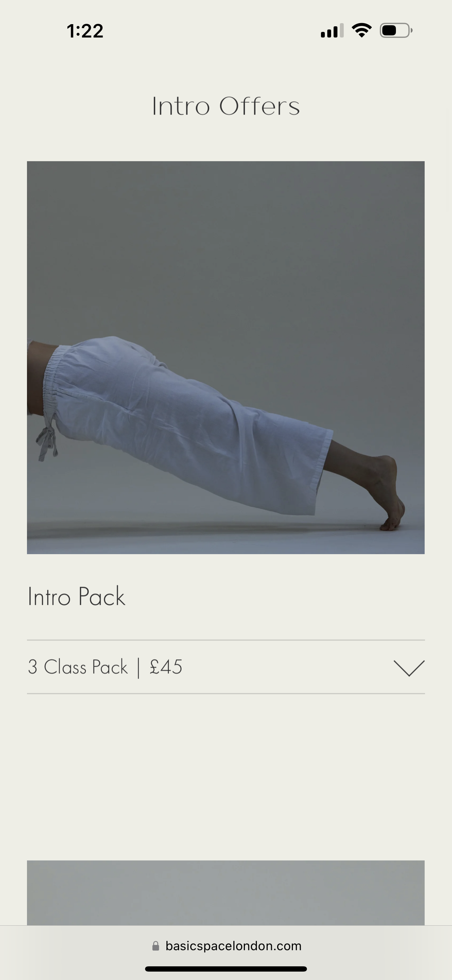Open the Intro Pack title link

coord(76,596)
